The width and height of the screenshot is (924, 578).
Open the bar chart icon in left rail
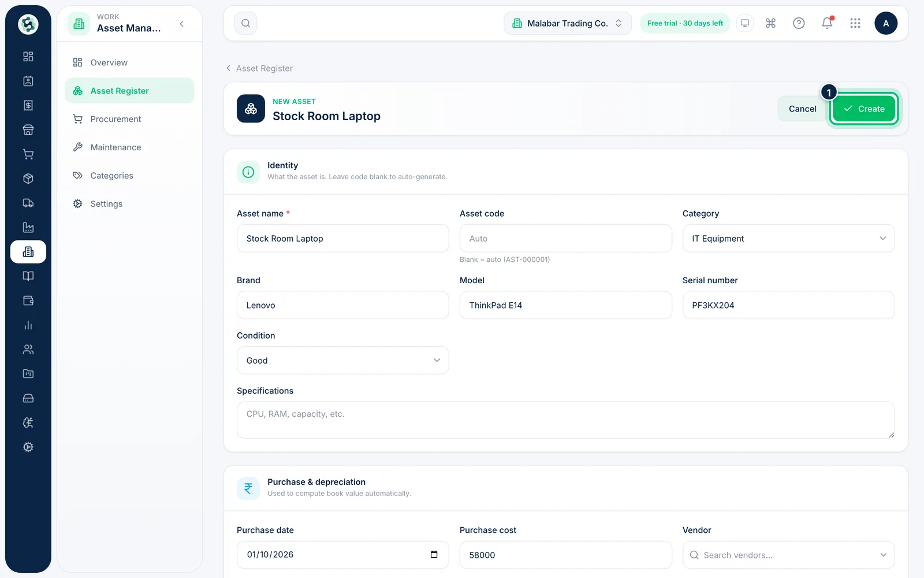(x=28, y=325)
